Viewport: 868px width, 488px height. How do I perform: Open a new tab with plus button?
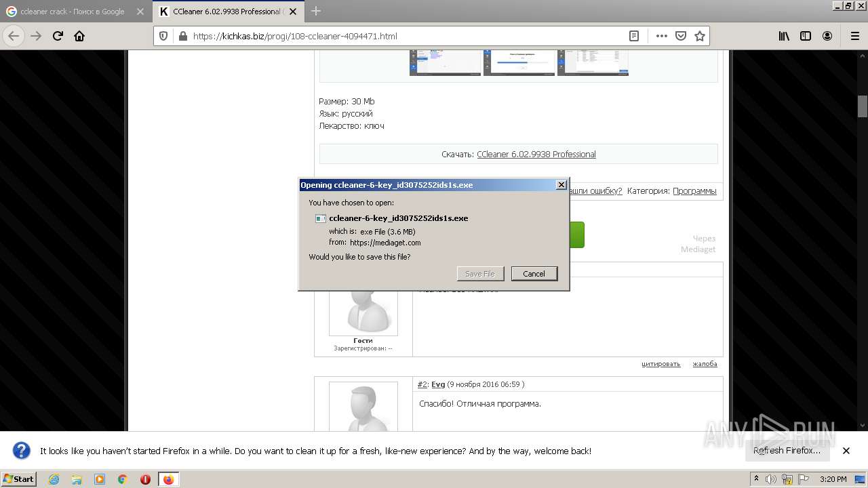tap(316, 11)
